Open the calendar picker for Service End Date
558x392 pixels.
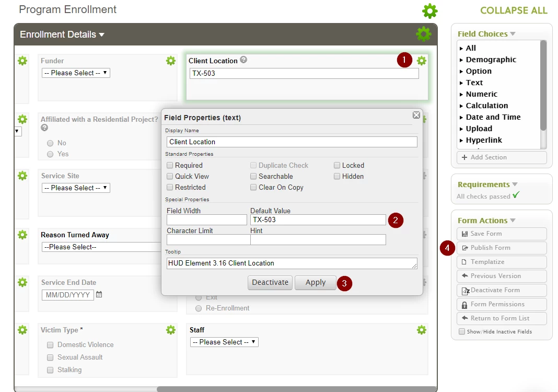coord(99,294)
